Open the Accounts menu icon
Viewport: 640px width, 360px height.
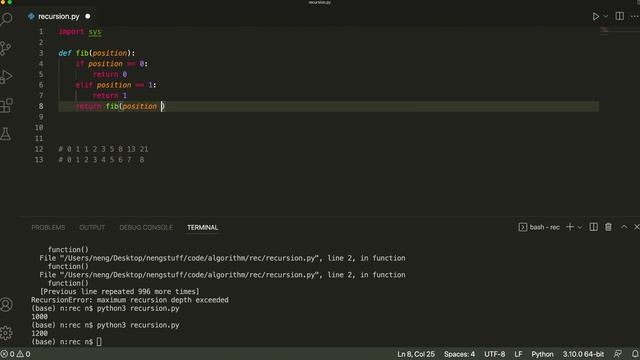tap(6, 304)
